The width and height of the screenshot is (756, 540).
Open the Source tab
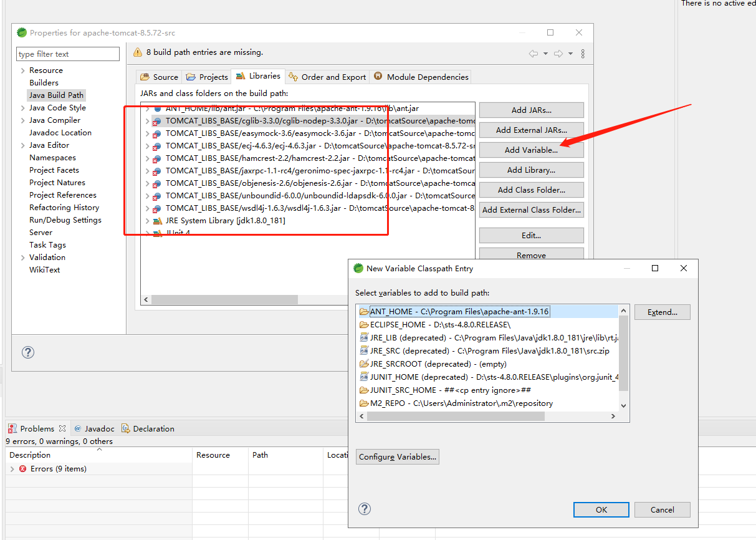pos(159,77)
